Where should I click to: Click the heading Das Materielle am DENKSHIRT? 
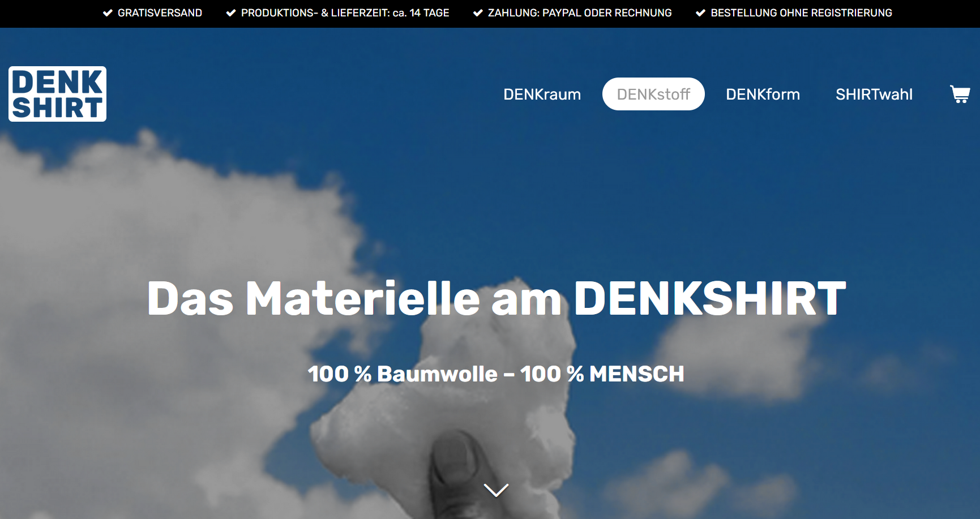click(495, 299)
